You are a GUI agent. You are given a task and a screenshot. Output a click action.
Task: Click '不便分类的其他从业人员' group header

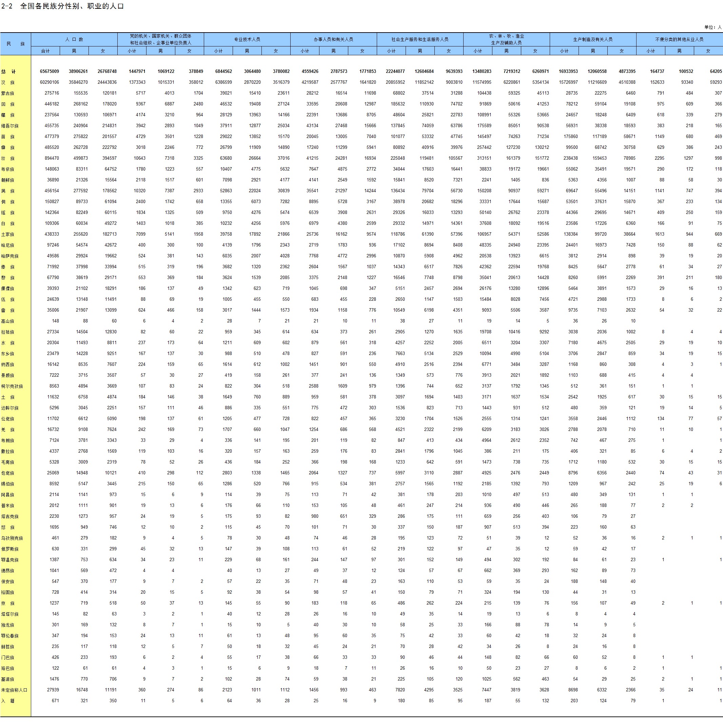pos(679,39)
